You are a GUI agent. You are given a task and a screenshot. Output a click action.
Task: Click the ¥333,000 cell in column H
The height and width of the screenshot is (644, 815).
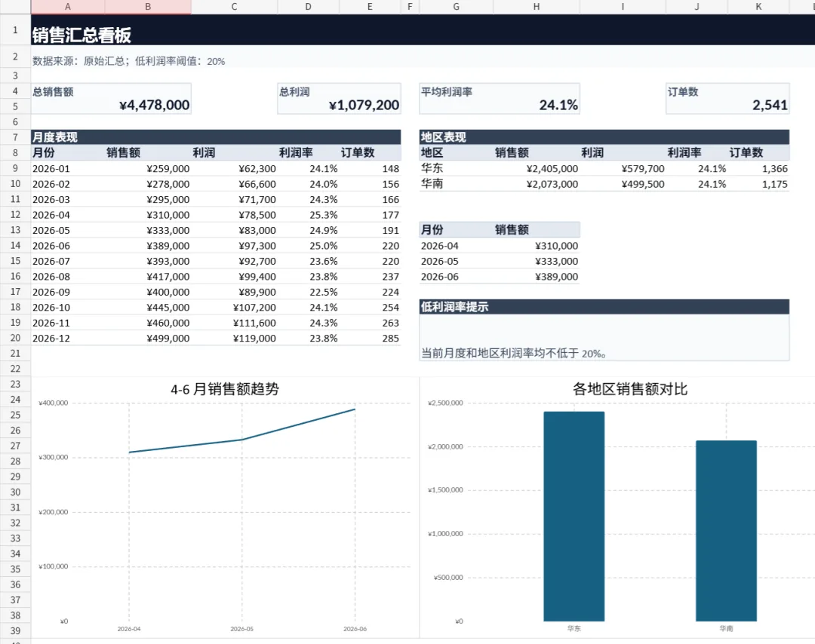pyautogui.click(x=537, y=261)
